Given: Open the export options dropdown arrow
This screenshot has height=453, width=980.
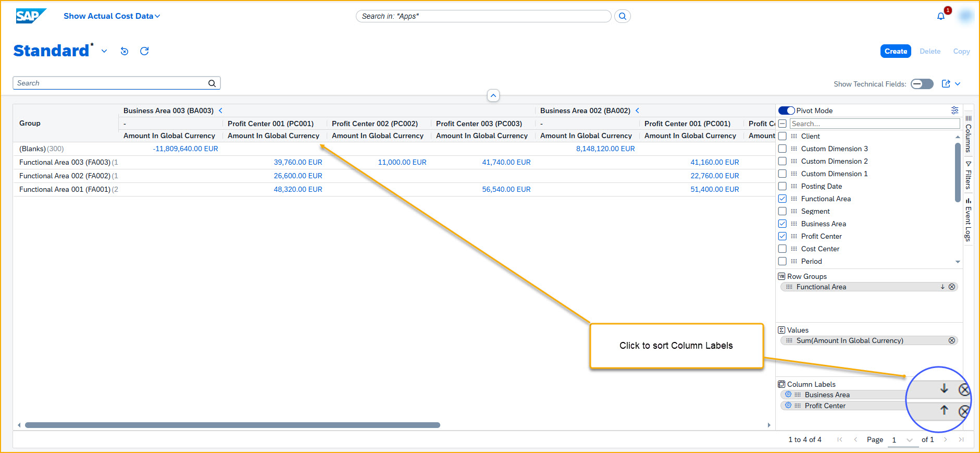Looking at the screenshot, I should click(x=958, y=84).
